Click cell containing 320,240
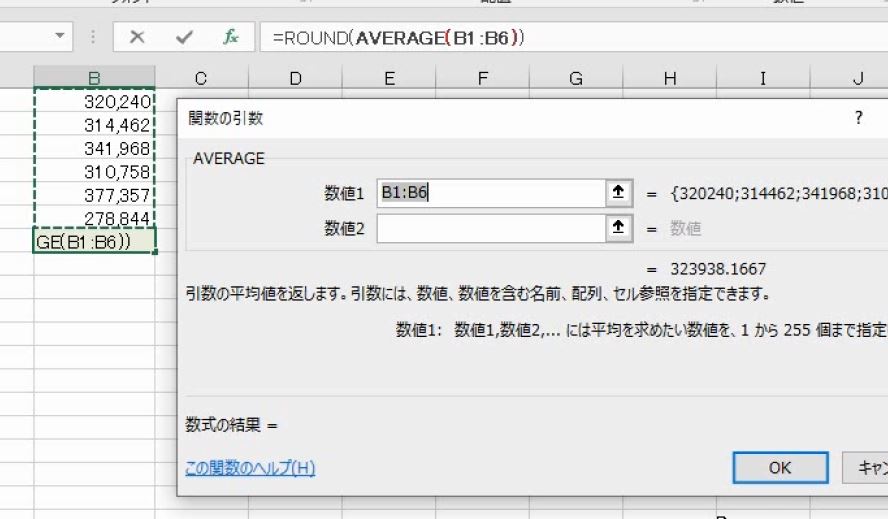888x519 pixels. click(94, 101)
